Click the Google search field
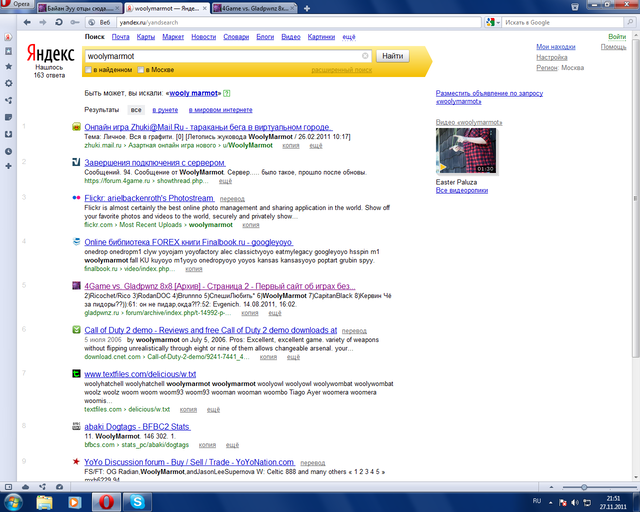 563,22
